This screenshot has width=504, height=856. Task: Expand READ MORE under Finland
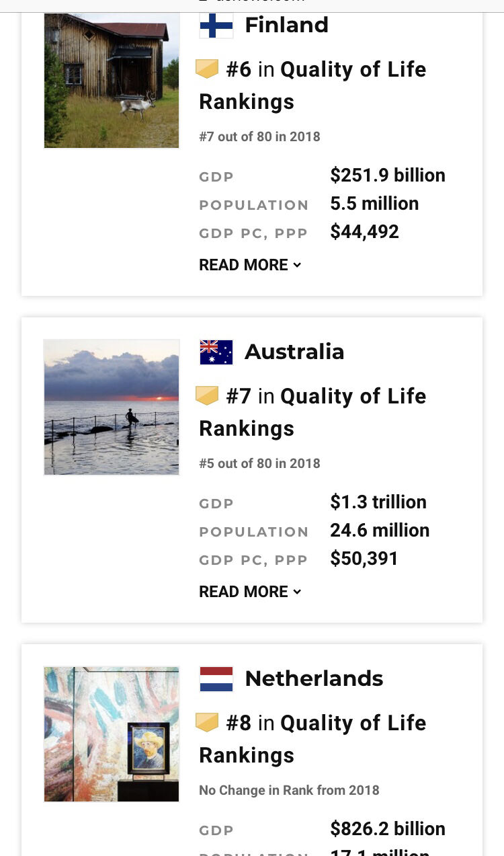point(243,265)
